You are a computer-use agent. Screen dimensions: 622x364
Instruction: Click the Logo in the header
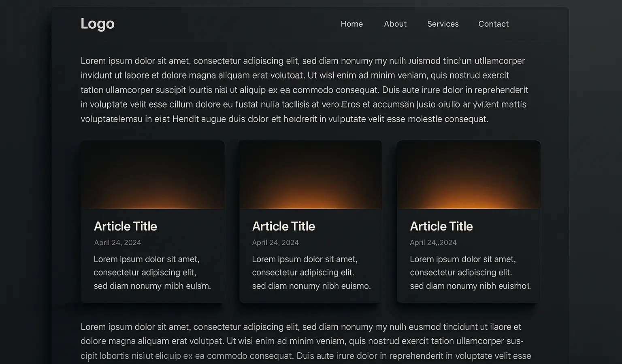pyautogui.click(x=98, y=24)
